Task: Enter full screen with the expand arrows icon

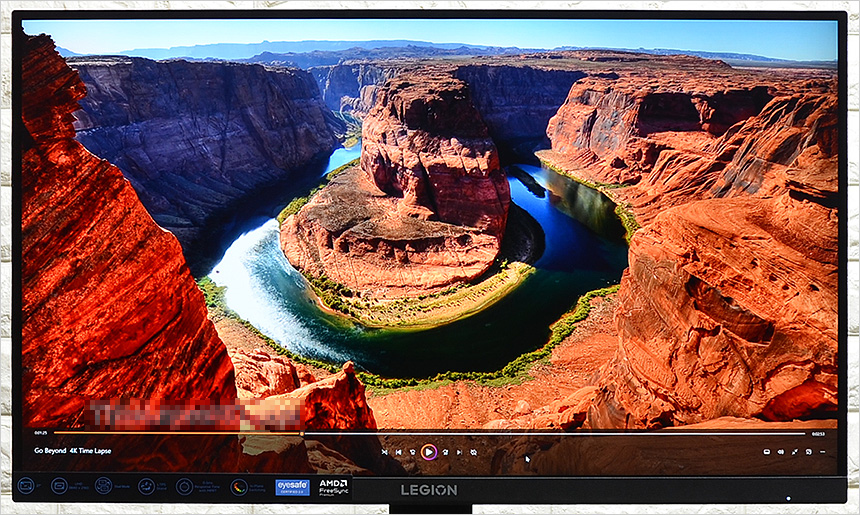Action: pos(794,452)
